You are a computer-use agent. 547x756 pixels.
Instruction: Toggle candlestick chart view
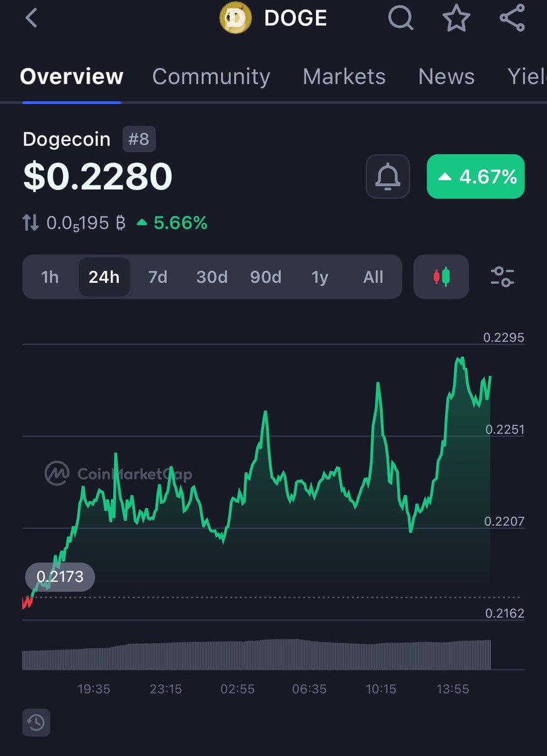(x=441, y=277)
